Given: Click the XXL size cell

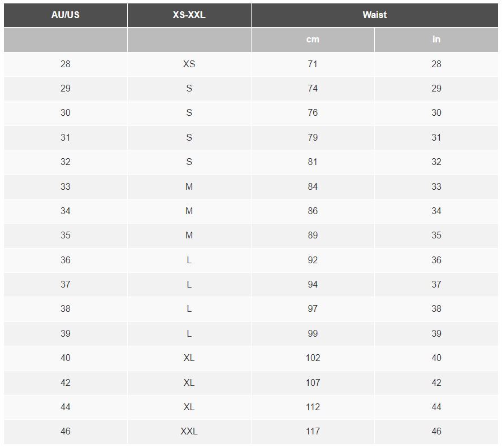Looking at the screenshot, I should (x=189, y=432).
